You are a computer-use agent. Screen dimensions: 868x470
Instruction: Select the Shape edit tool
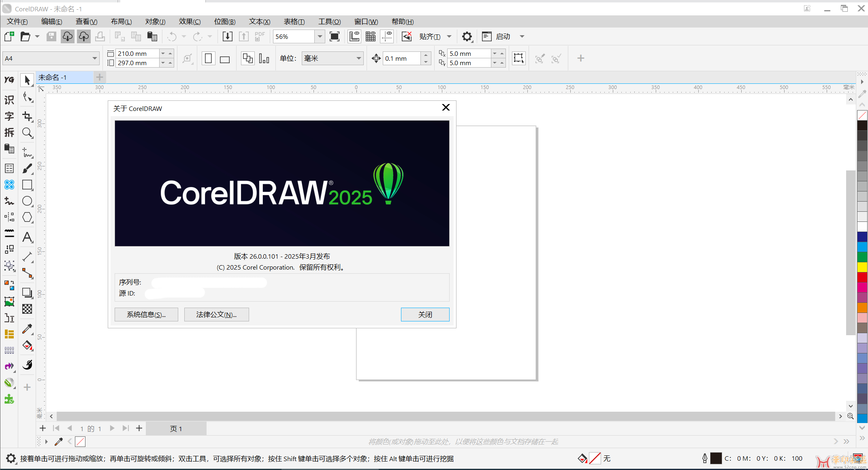27,98
